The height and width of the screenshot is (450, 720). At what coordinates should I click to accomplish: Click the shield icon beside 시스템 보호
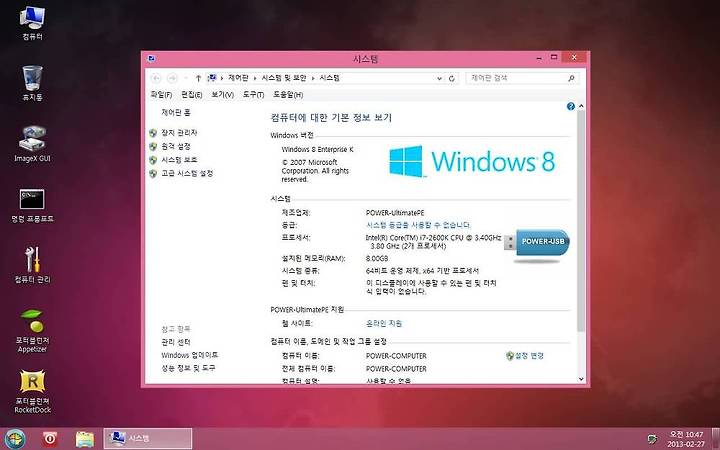pyautogui.click(x=153, y=160)
